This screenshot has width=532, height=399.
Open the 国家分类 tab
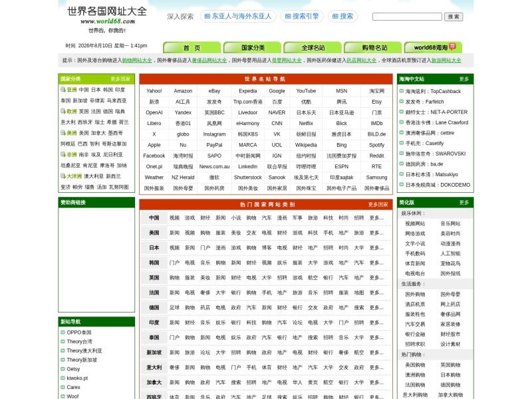tap(253, 47)
